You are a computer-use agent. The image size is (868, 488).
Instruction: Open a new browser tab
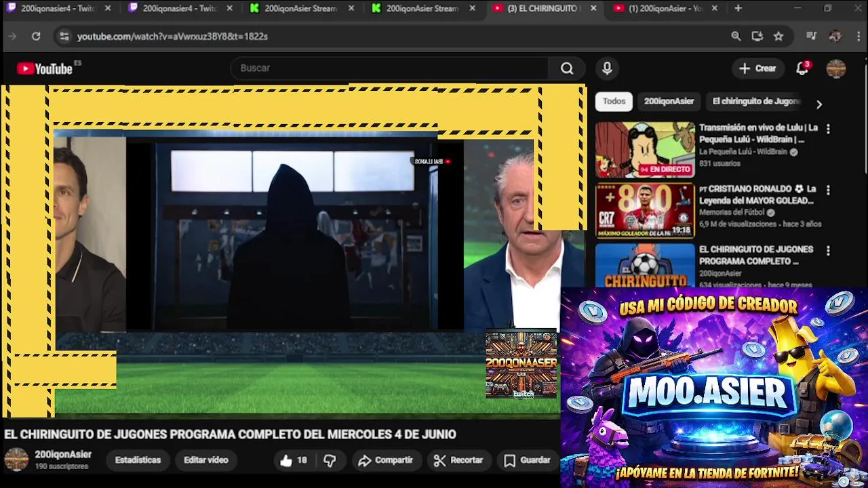pyautogui.click(x=738, y=8)
